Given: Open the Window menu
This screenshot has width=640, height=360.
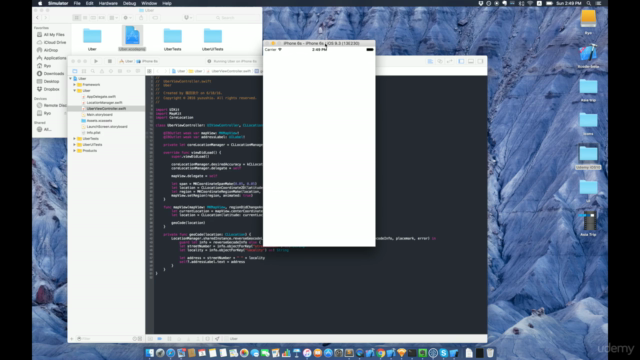Looking at the screenshot, I should coord(149,3).
